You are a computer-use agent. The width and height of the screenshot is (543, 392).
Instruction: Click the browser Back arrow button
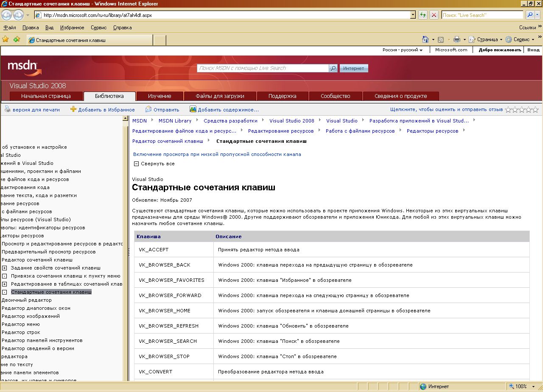pyautogui.click(x=7, y=15)
